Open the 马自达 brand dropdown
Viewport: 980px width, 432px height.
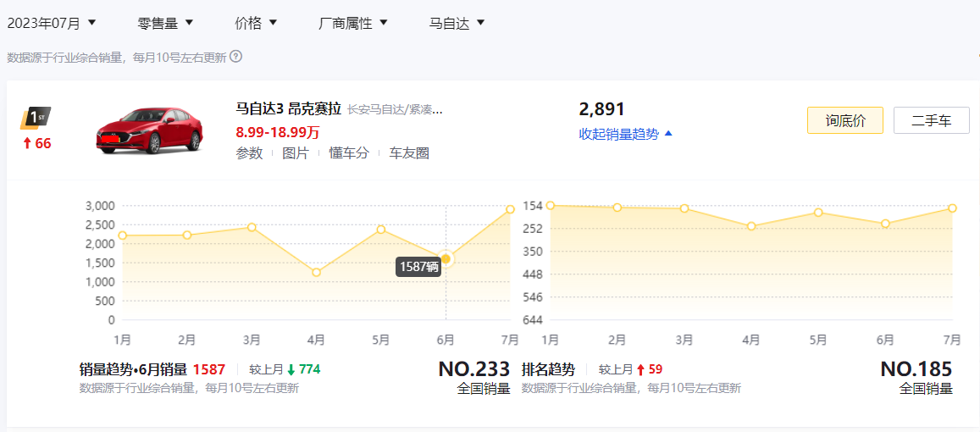point(457,23)
